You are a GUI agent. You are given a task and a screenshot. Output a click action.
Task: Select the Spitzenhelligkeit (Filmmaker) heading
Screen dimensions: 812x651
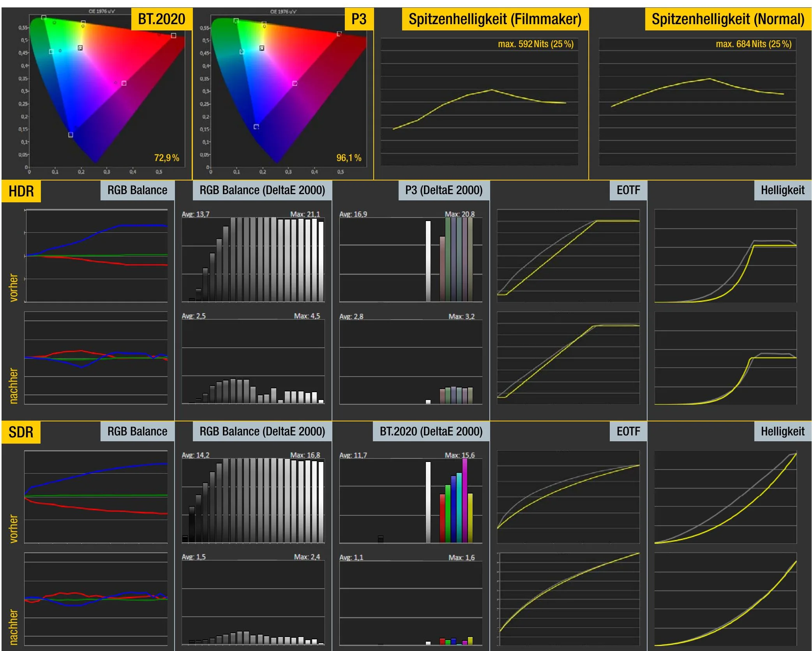coord(494,19)
